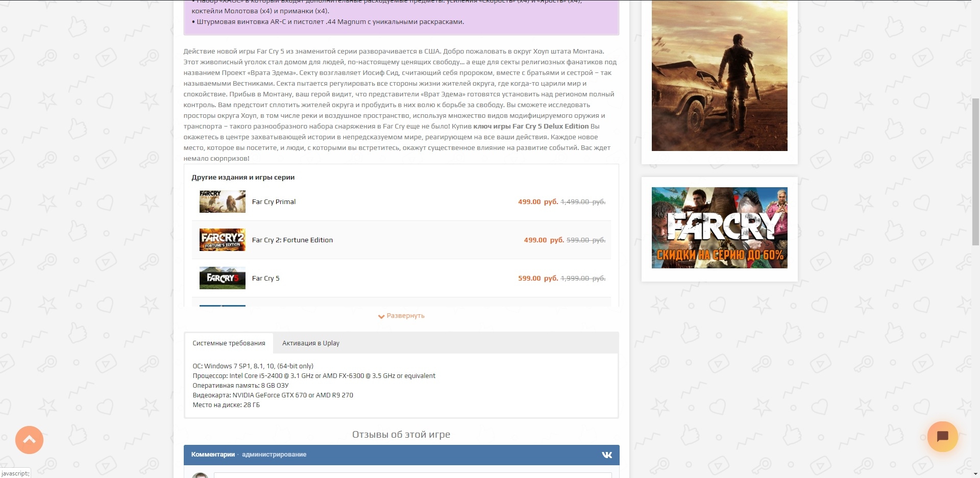The height and width of the screenshot is (478, 980).
Task: Open the Активация в Uplay tab
Action: tap(311, 343)
